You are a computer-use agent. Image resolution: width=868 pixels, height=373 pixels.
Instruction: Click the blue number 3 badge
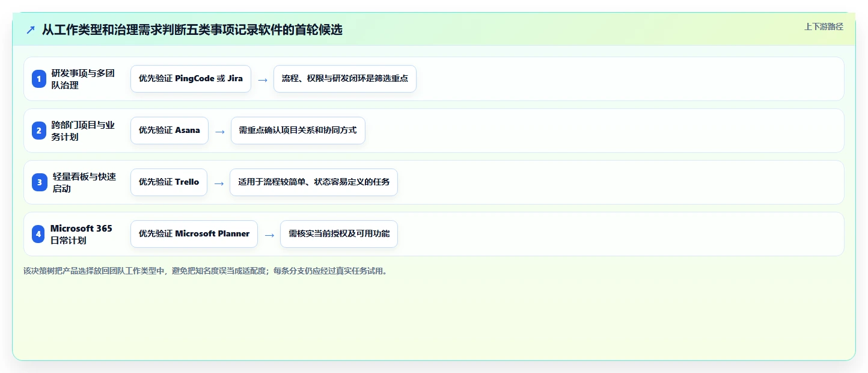point(39,182)
